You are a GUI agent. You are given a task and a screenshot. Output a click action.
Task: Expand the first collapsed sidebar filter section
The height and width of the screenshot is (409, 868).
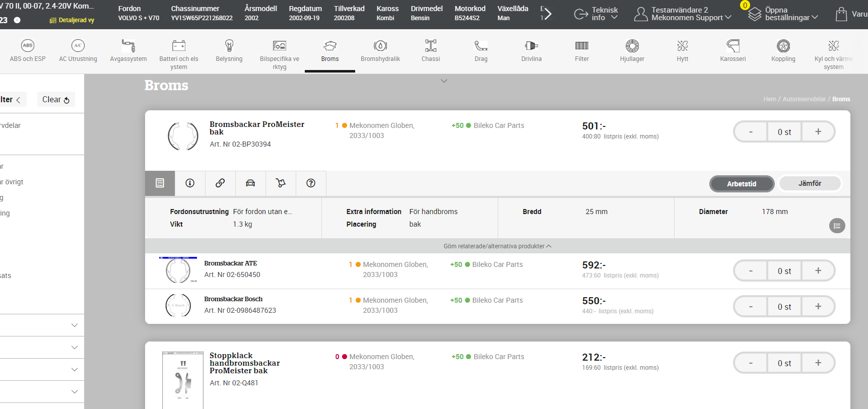coord(75,325)
